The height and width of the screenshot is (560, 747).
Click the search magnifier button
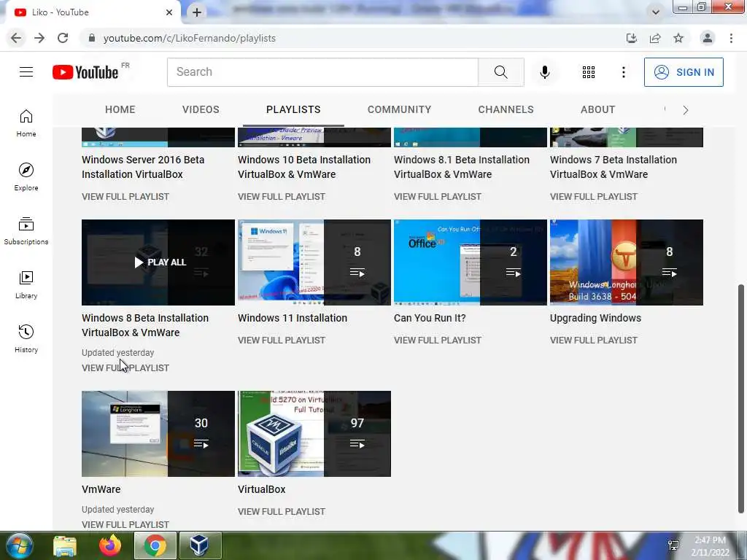(500, 72)
